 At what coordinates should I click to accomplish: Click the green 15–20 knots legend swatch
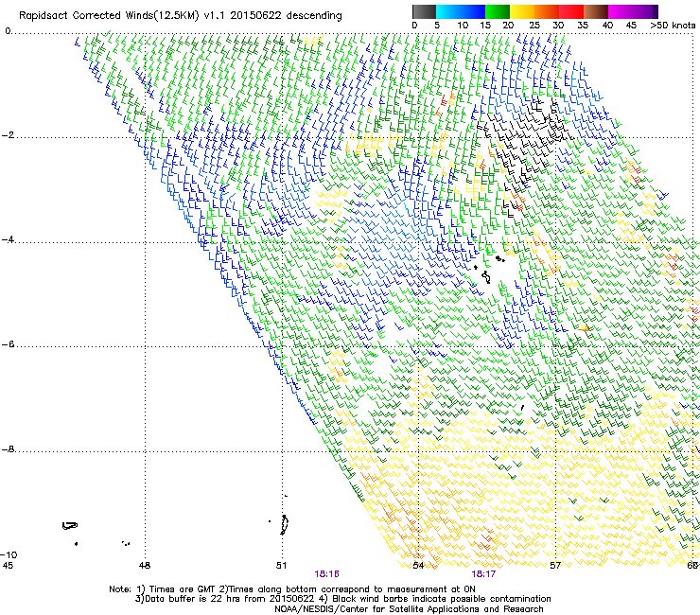pos(498,11)
